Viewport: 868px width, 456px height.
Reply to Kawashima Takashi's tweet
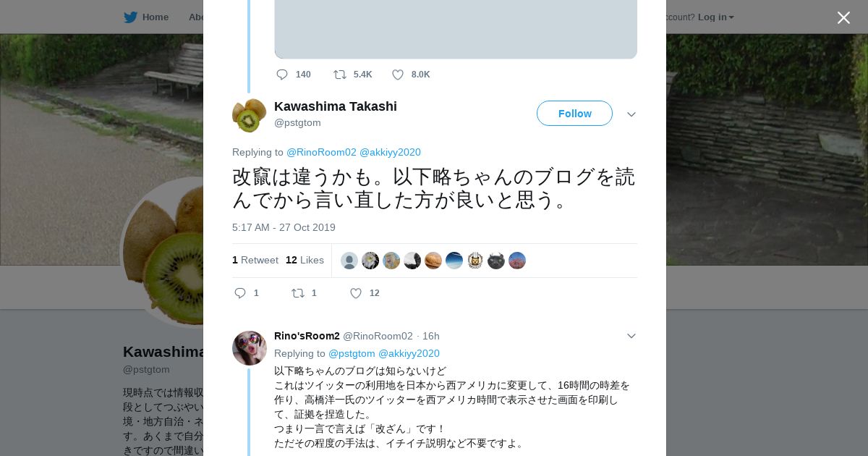[x=241, y=293]
